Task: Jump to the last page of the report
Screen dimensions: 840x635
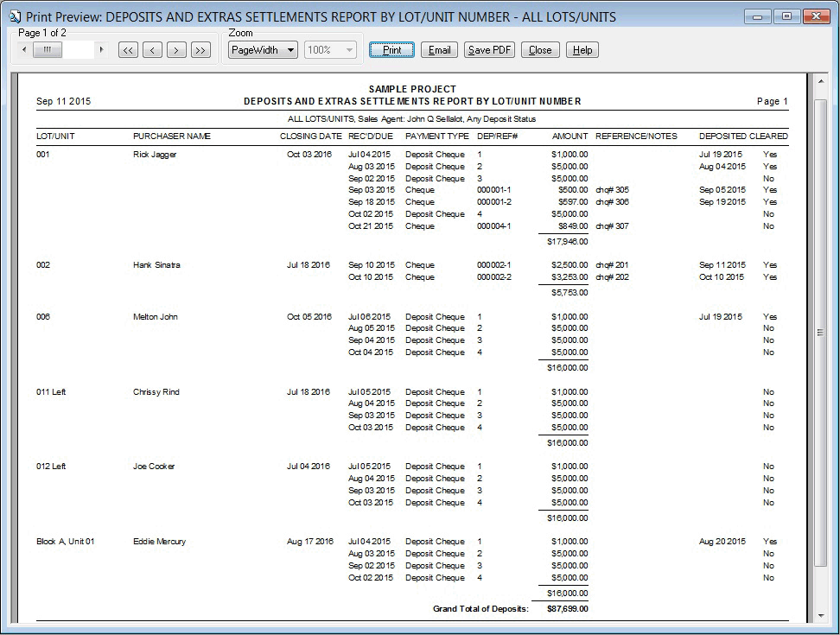Action: point(200,50)
